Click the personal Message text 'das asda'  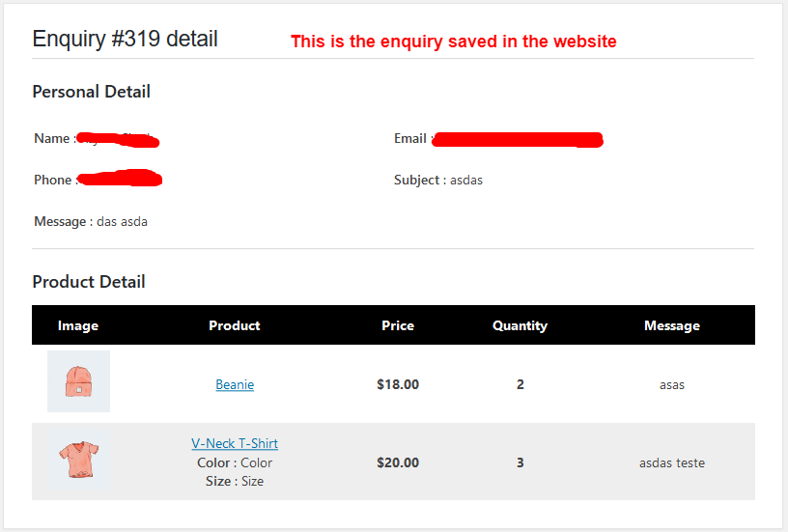122,221
